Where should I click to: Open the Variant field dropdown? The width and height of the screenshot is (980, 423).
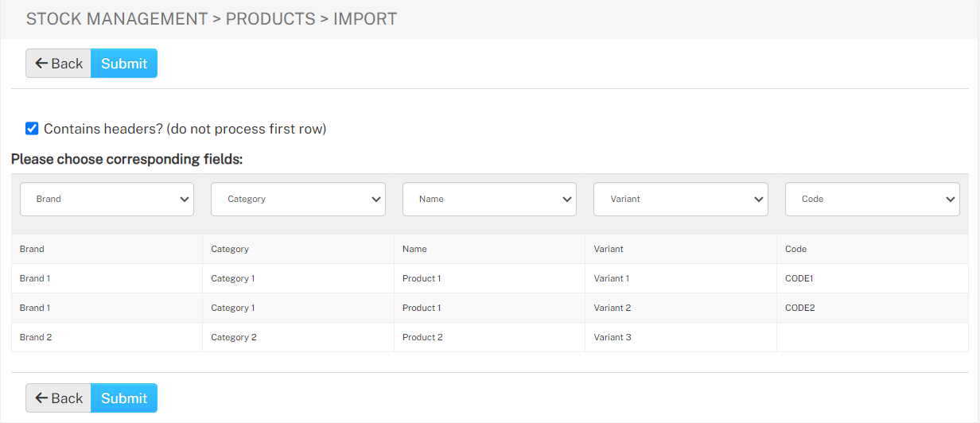pos(681,199)
